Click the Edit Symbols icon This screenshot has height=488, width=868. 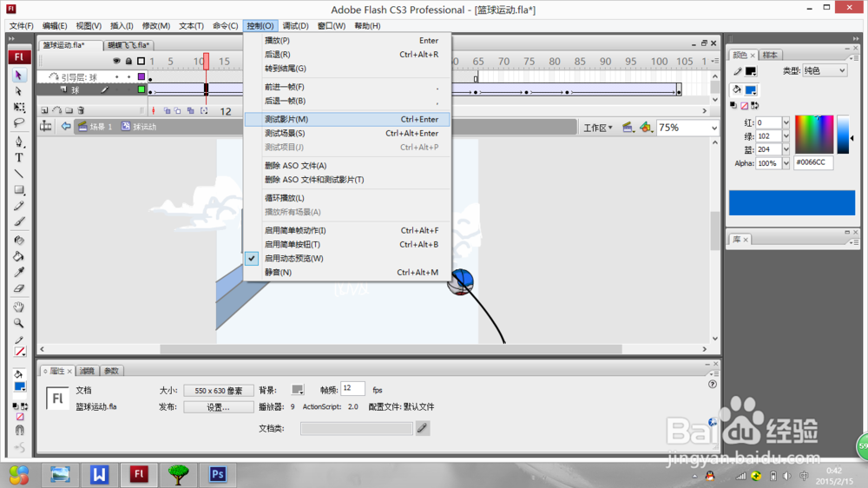(646, 128)
